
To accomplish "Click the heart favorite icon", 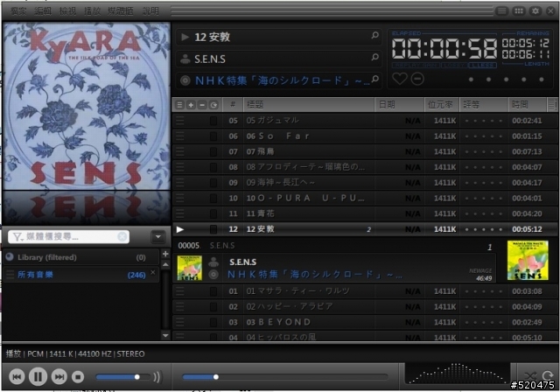I will (x=399, y=79).
